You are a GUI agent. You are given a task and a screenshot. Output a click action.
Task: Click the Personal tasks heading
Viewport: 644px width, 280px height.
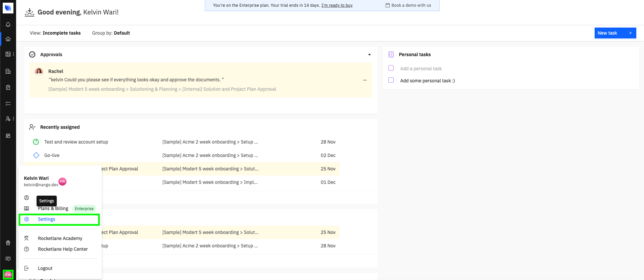point(415,54)
